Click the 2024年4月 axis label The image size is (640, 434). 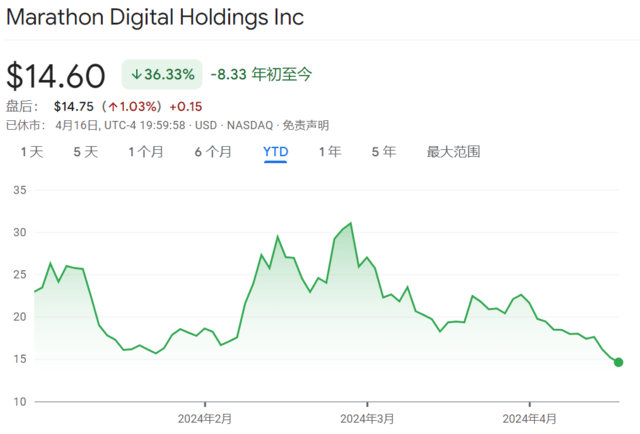(529, 417)
